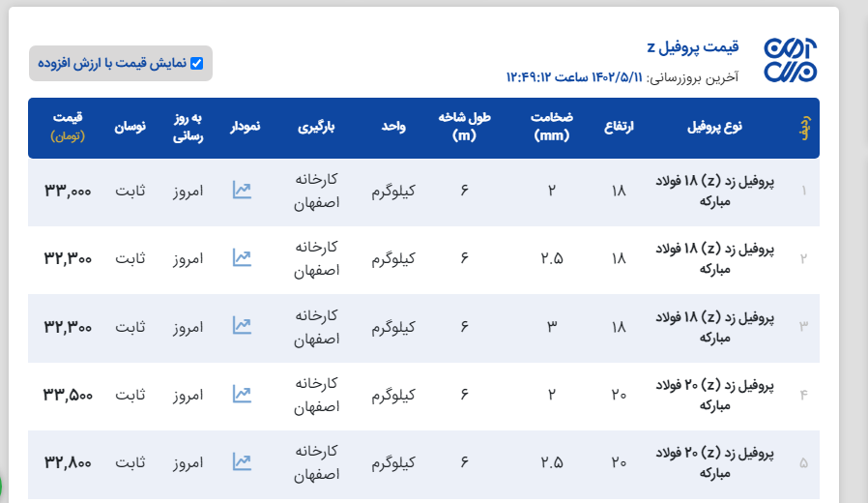Viewport: 868px width, 503px height.
Task: Toggle نمایش قیمت با ارزش افزوده checkbox
Action: pyautogui.click(x=197, y=64)
